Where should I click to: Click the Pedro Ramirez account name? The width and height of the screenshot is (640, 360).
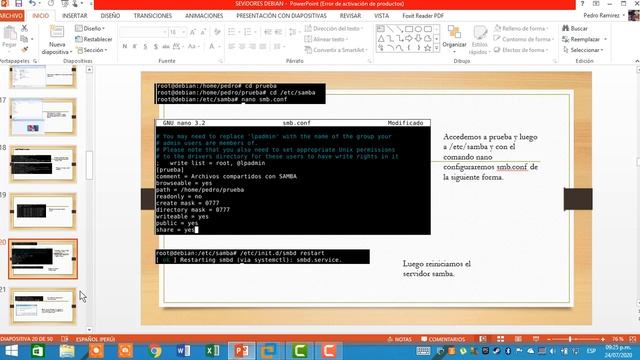tap(602, 15)
